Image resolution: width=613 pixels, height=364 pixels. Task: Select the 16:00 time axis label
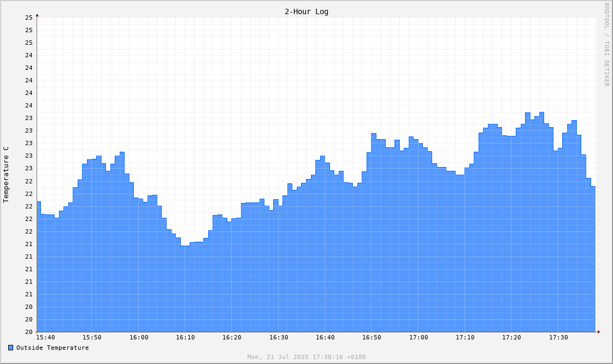pos(139,337)
